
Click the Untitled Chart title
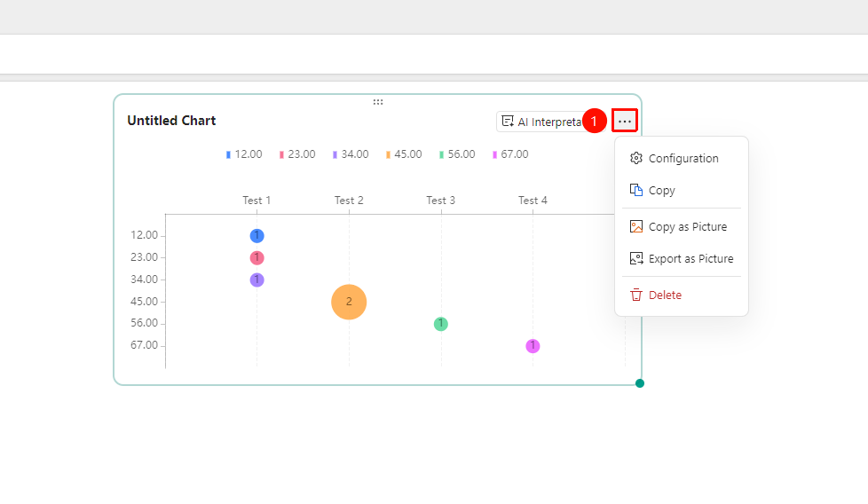(x=171, y=121)
